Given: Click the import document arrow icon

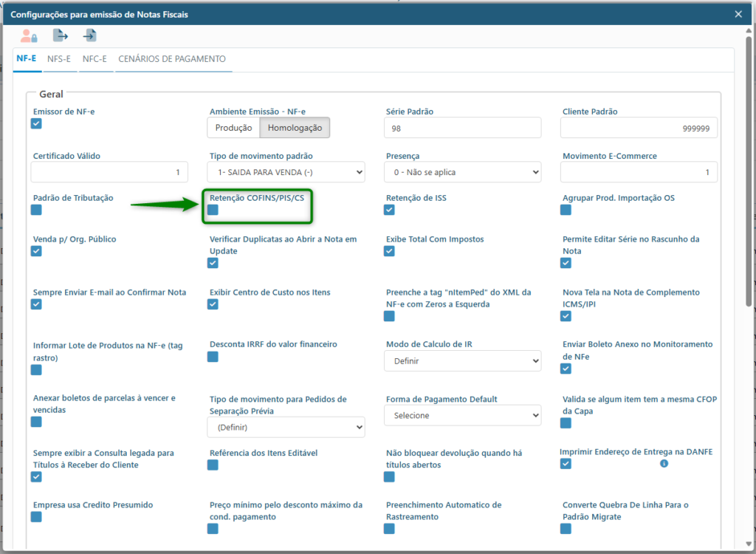Looking at the screenshot, I should click(x=90, y=35).
